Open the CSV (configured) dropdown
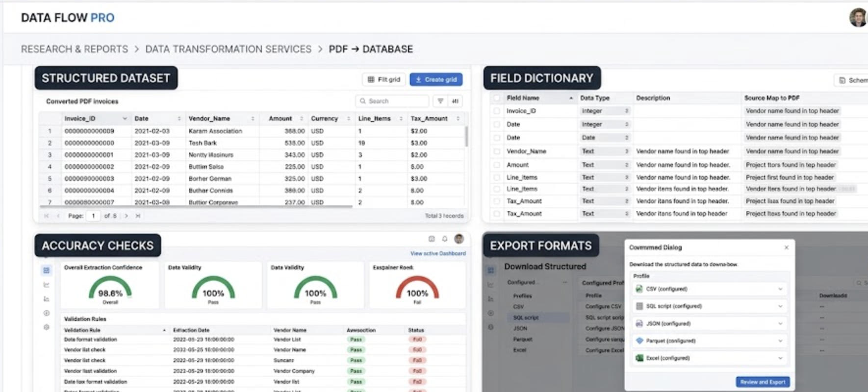This screenshot has width=868, height=392. pos(710,289)
